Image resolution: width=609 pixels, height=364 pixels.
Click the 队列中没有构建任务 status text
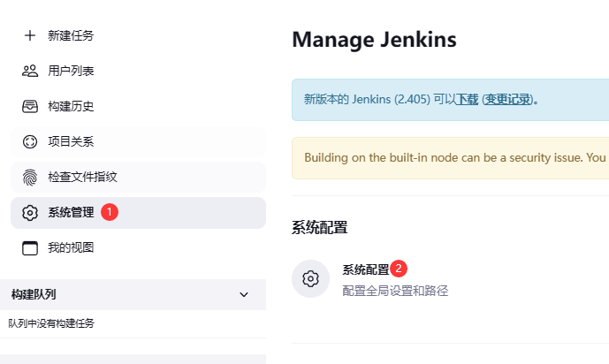pyautogui.click(x=51, y=323)
